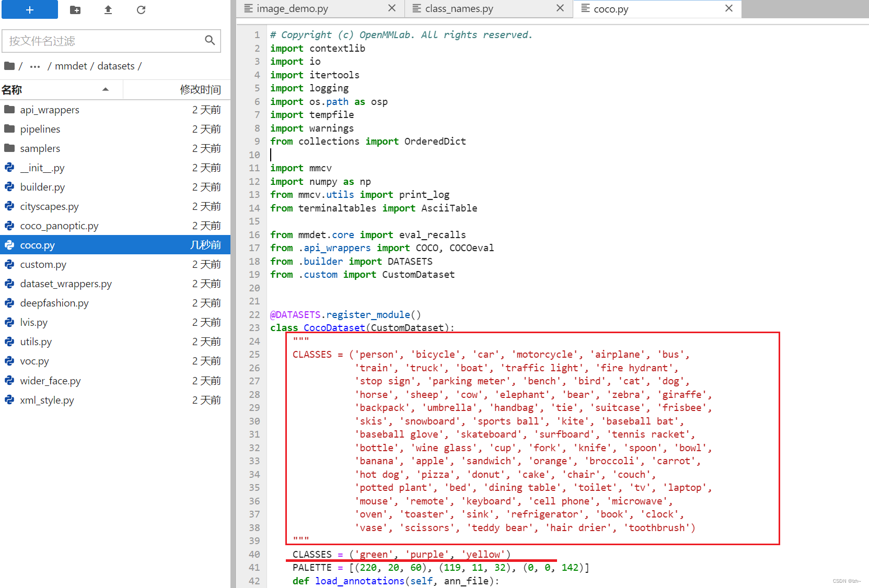Click the Python icon beside custom.py

pyautogui.click(x=9, y=264)
